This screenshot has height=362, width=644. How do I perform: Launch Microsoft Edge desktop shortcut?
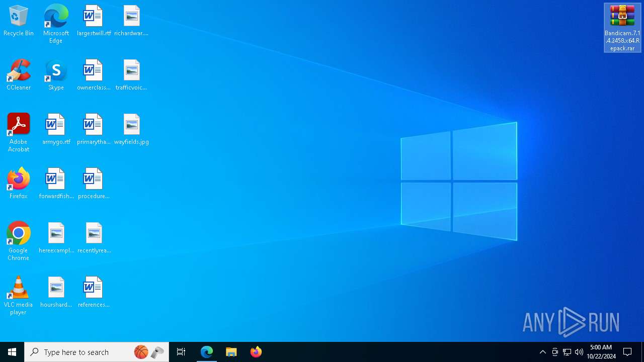pyautogui.click(x=56, y=24)
